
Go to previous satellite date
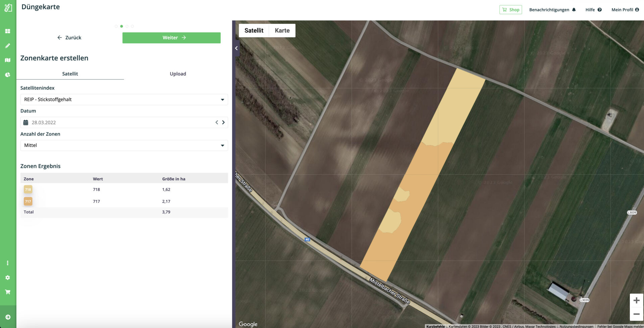[217, 122]
